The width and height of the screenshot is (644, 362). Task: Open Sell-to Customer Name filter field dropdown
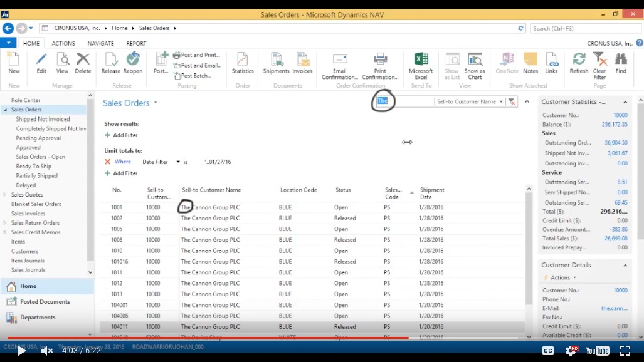click(x=501, y=102)
